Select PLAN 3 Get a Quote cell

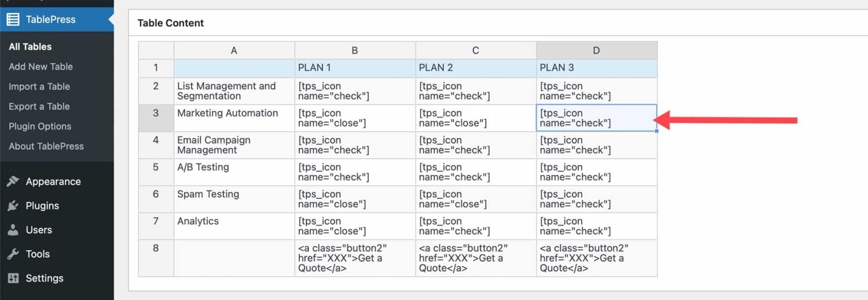596,258
